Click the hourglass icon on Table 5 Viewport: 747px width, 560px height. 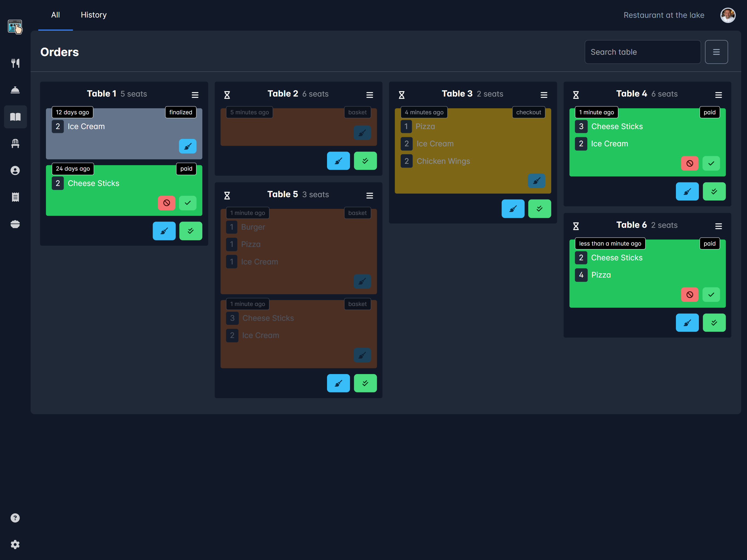click(x=227, y=196)
